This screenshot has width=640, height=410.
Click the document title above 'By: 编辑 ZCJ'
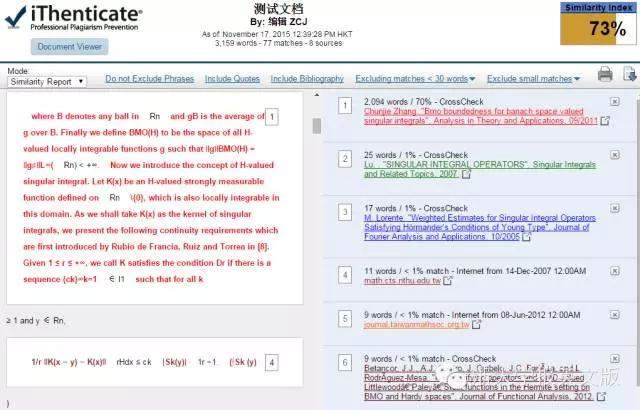coord(278,9)
